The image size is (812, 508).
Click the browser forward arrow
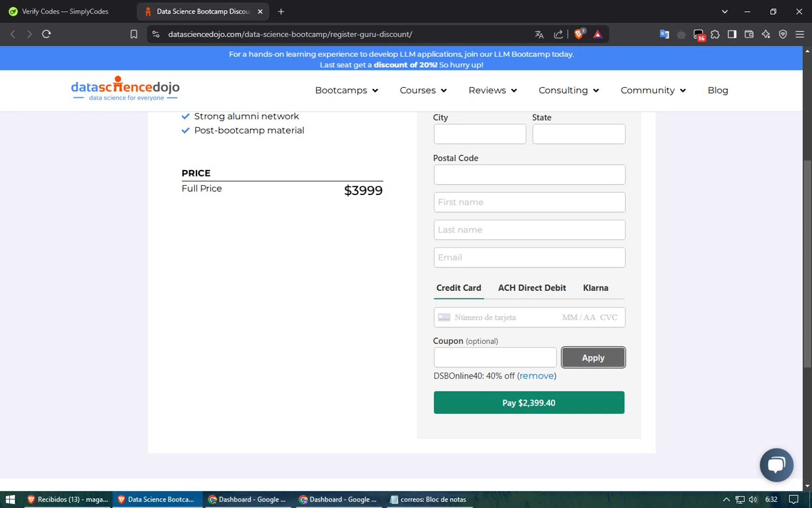point(29,34)
